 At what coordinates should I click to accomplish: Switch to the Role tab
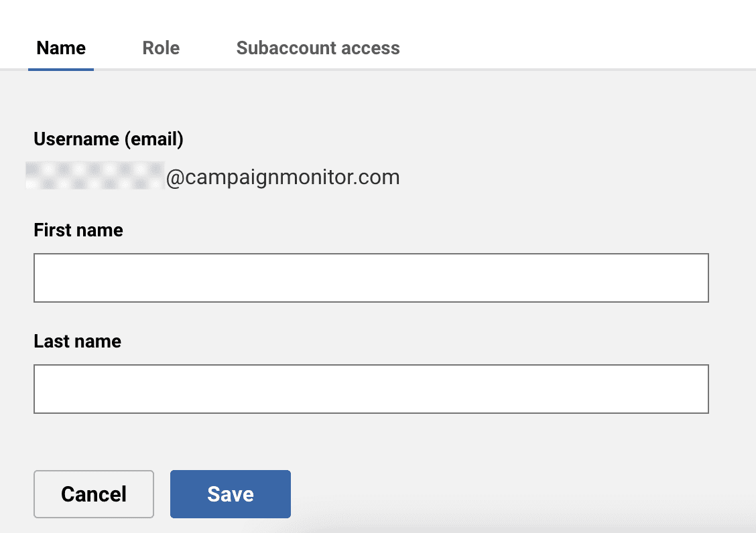click(161, 48)
